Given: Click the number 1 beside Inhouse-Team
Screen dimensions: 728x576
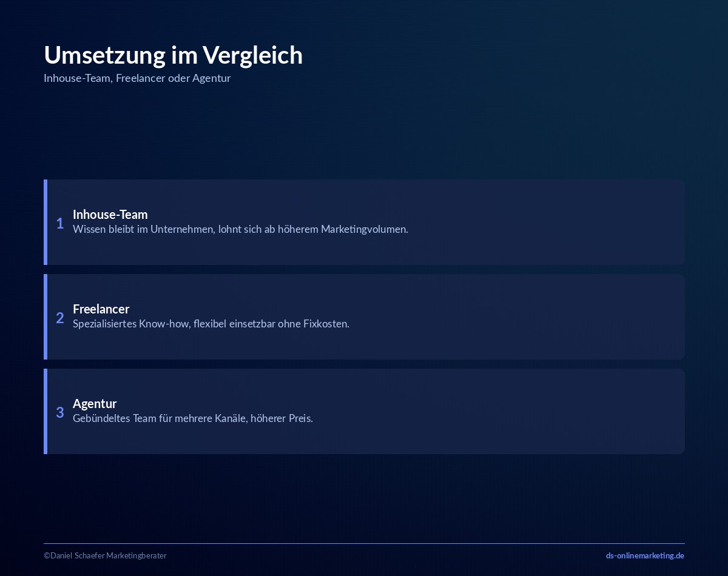Looking at the screenshot, I should [60, 223].
